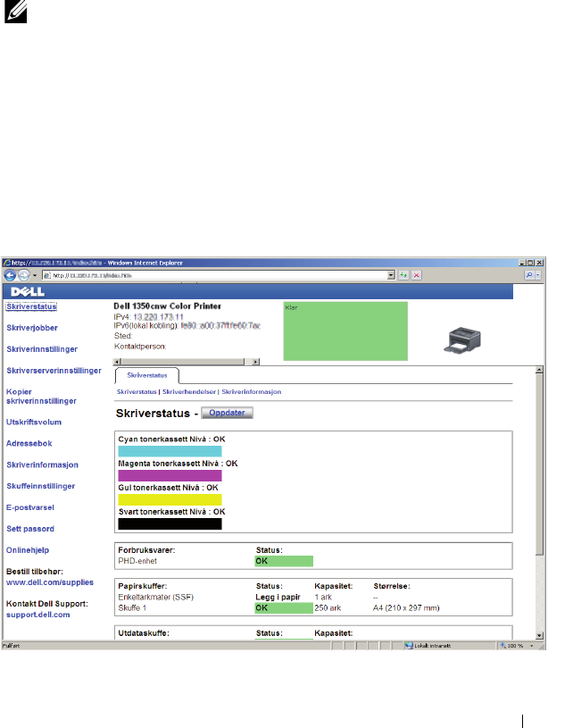
Task: Visit www.dell.com/supplies link
Action: (x=50, y=582)
